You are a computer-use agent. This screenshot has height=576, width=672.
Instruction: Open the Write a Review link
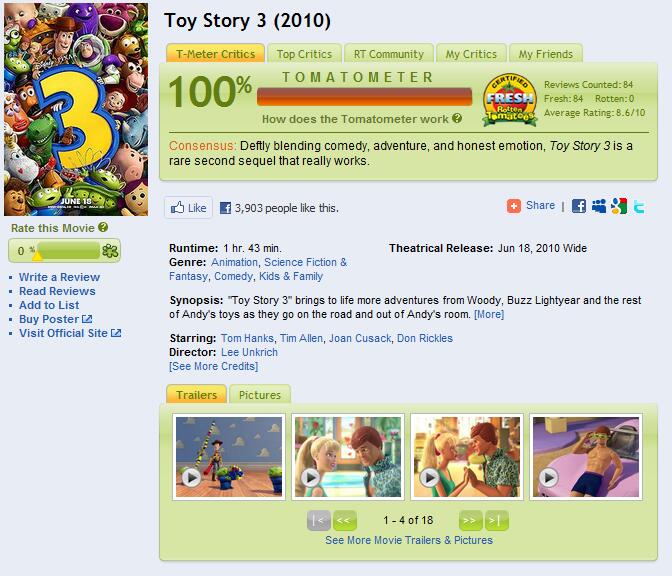click(x=59, y=277)
